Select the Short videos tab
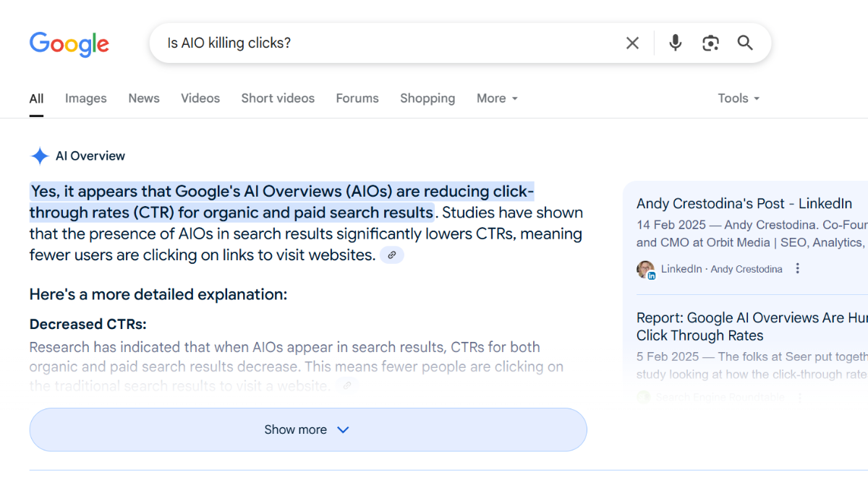The height and width of the screenshot is (488, 868). (278, 98)
